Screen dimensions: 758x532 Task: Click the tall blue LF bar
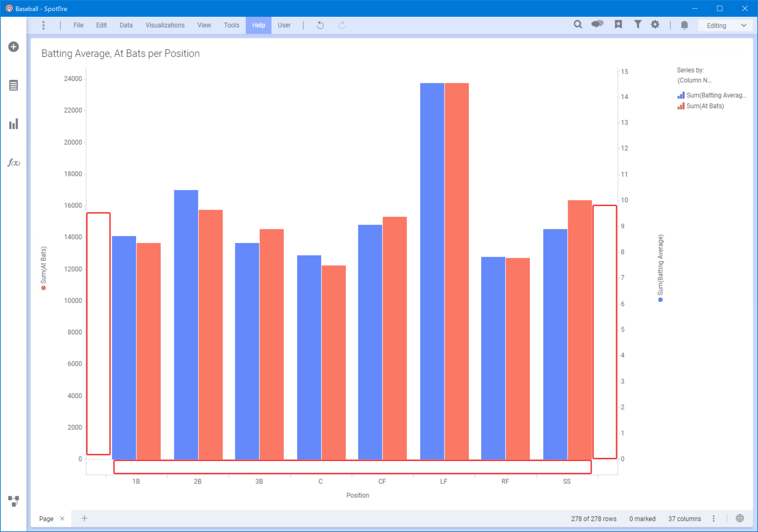tap(432, 271)
